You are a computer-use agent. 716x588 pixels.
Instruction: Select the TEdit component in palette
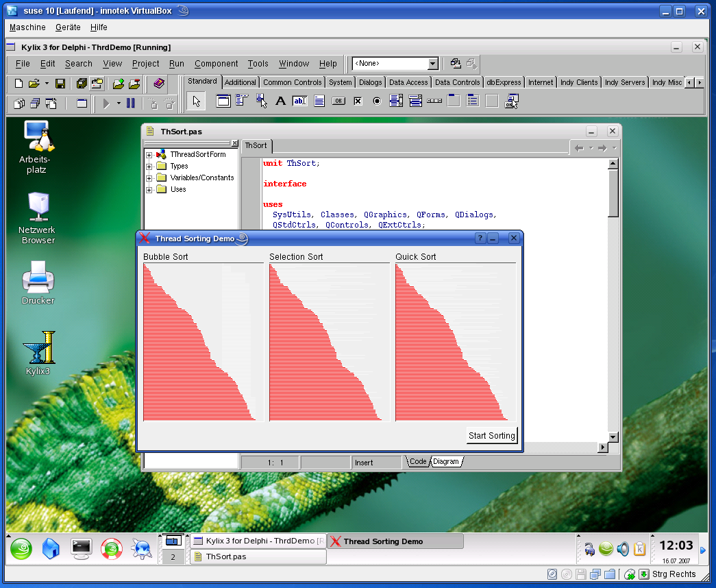299,101
